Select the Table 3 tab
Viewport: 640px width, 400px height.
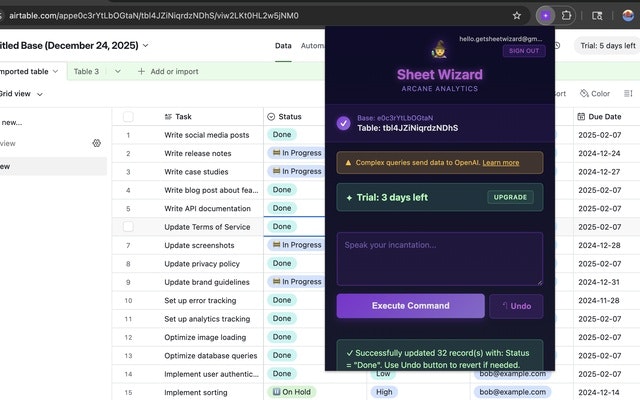(86, 71)
